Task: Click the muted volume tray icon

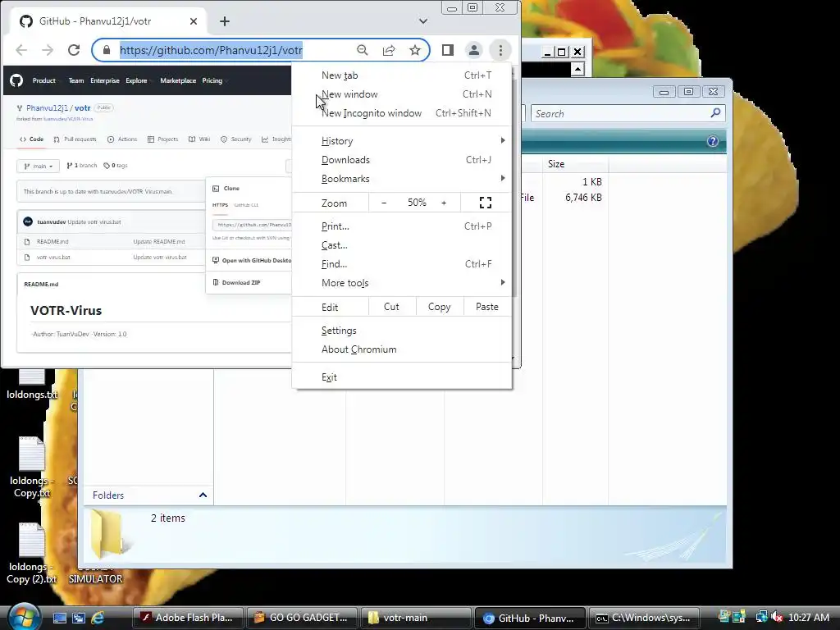Action: pyautogui.click(x=776, y=617)
